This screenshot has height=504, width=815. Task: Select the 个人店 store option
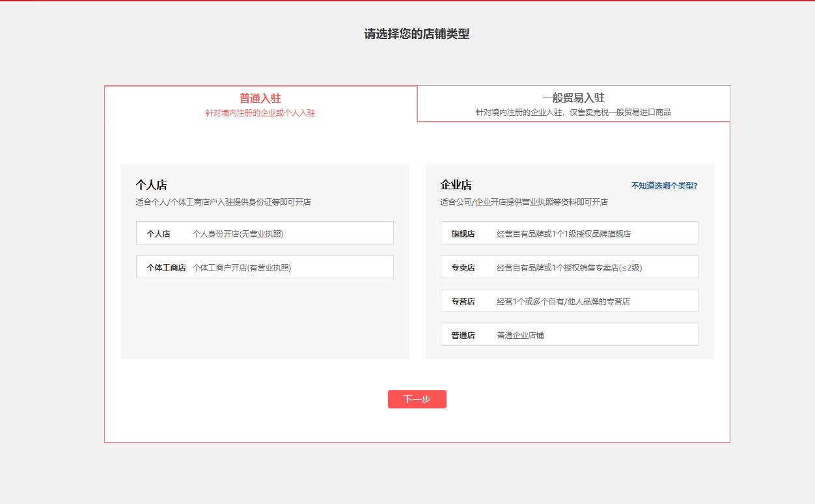(263, 232)
